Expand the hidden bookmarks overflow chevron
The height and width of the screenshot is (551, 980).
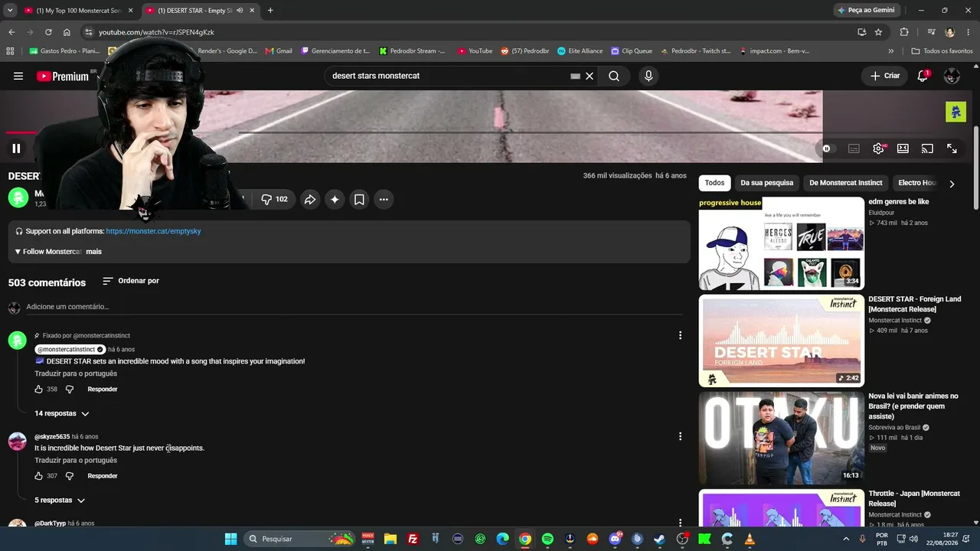[x=890, y=51]
